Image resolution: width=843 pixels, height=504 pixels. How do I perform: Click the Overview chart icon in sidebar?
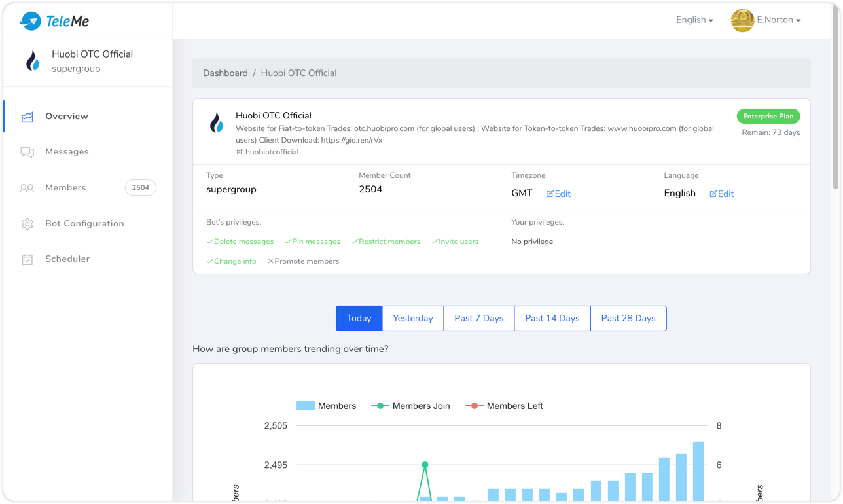point(27,117)
